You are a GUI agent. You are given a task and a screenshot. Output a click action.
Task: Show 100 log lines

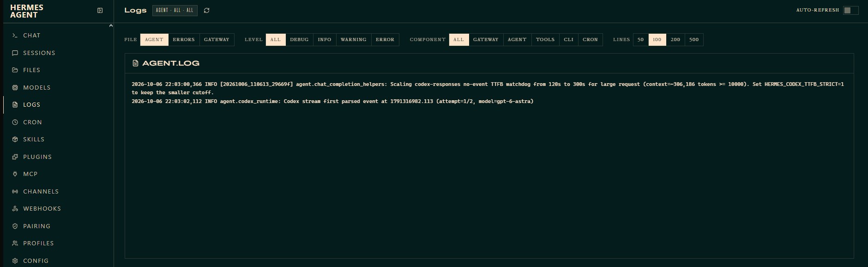pos(657,40)
